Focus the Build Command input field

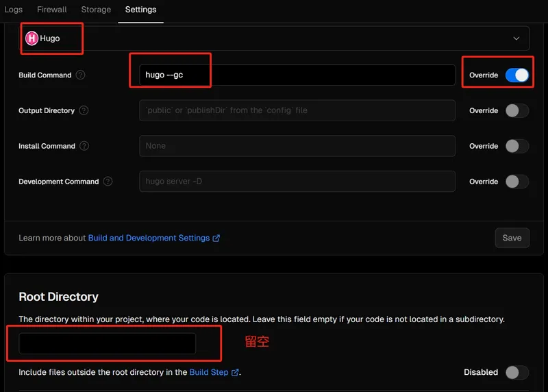click(x=297, y=75)
